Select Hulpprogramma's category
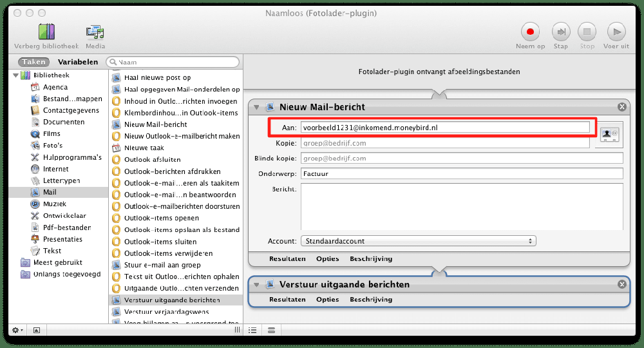Image resolution: width=644 pixels, height=348 pixels. (66, 157)
